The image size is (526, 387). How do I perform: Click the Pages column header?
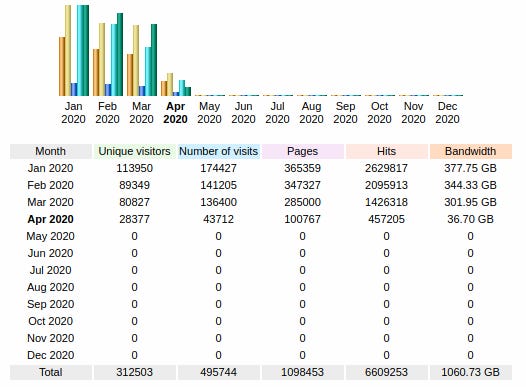click(303, 151)
